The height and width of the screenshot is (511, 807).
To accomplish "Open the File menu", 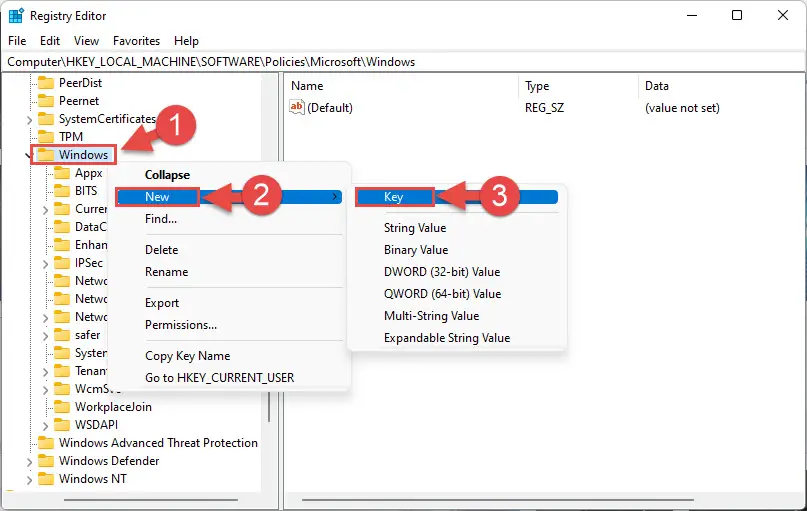I will tap(17, 41).
